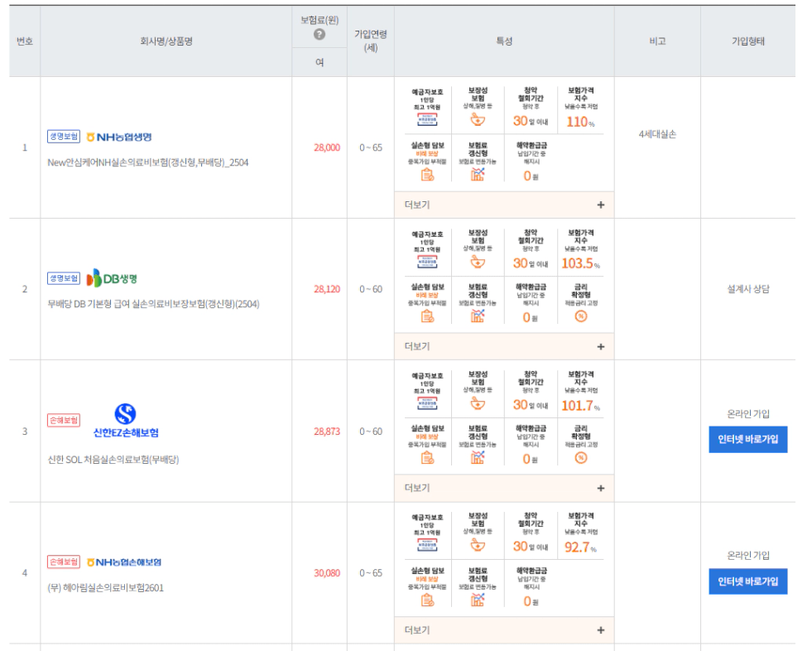
Task: Expand 더보기 details for DB생명 row
Action: coord(600,346)
